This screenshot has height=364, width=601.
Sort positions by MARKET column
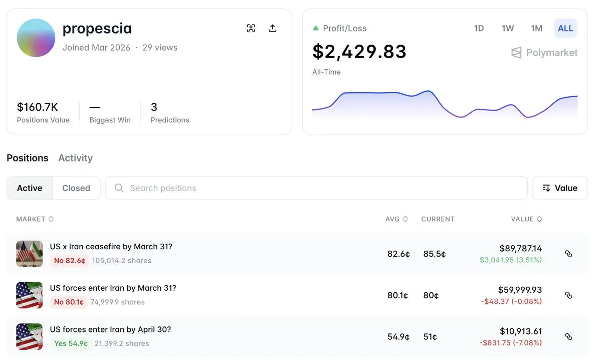[x=35, y=219]
